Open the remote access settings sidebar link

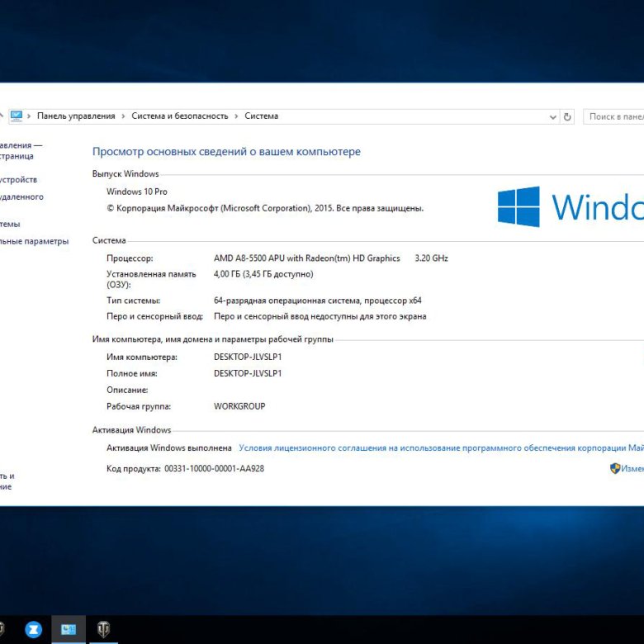(21, 197)
